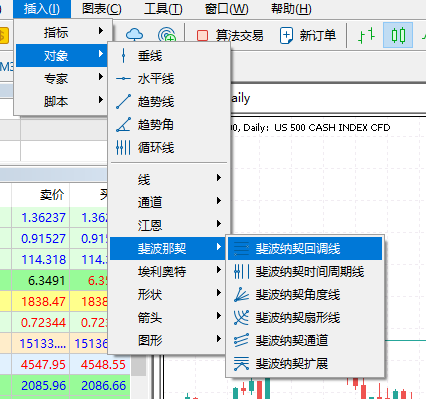Image resolution: width=426 pixels, height=399 pixels.
Task: Switch to candlestick chart view icon
Action: [398, 35]
